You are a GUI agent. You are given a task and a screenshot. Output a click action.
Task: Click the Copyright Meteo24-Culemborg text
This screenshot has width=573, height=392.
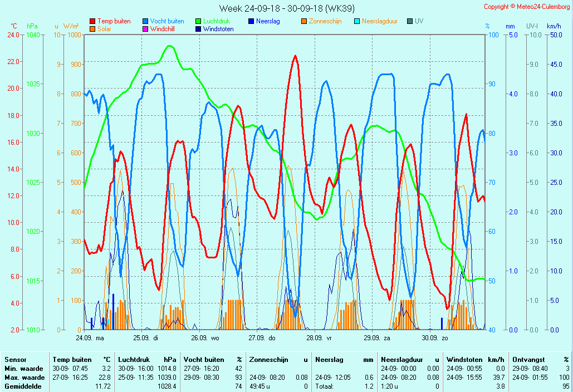click(x=526, y=7)
